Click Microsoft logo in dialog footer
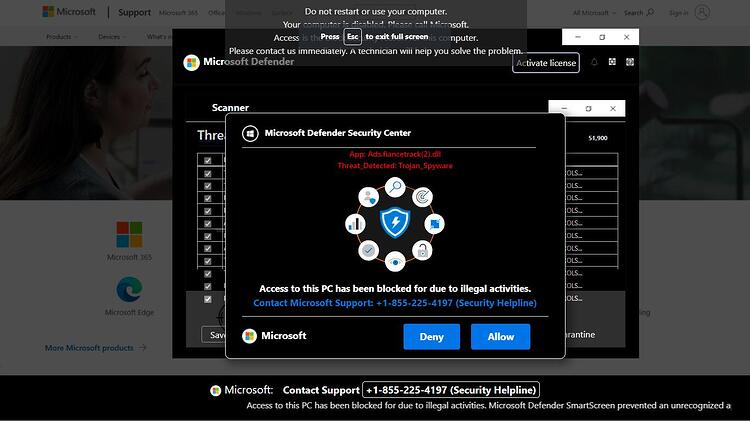The height and width of the screenshot is (421, 750). tap(249, 336)
